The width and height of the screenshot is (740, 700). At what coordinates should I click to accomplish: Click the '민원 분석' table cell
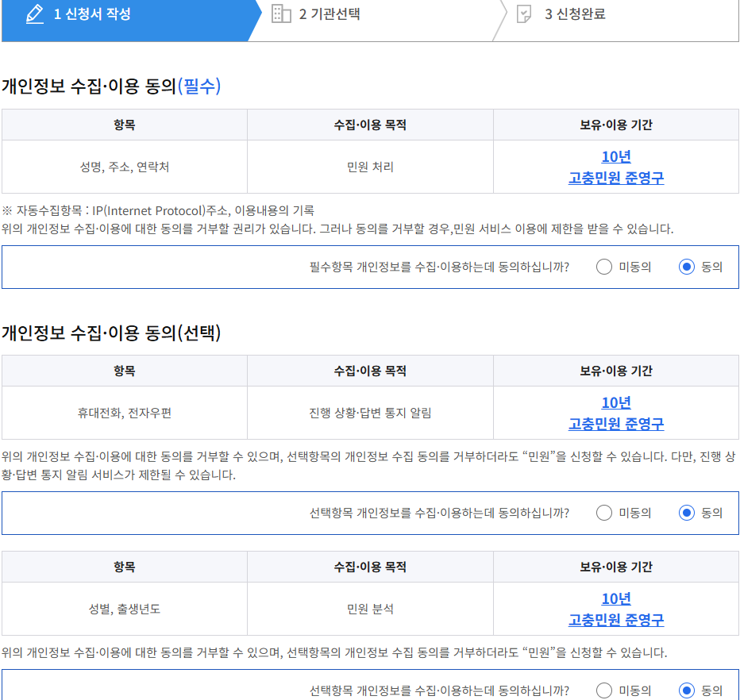coord(370,609)
